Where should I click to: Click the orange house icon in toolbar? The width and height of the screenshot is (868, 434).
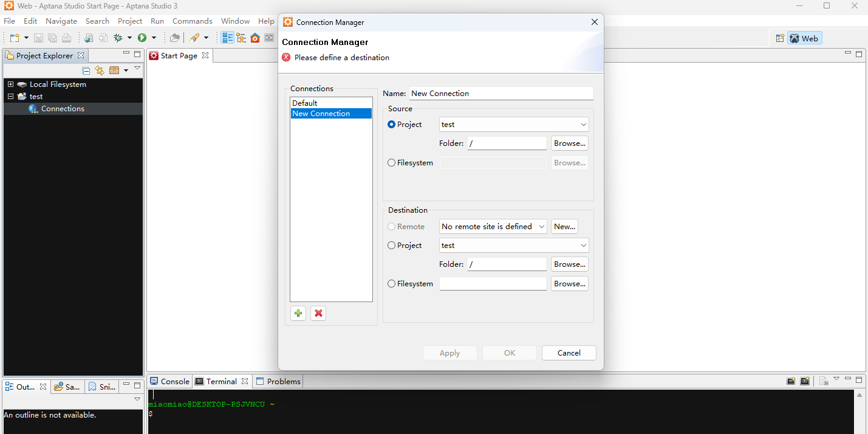coord(255,38)
